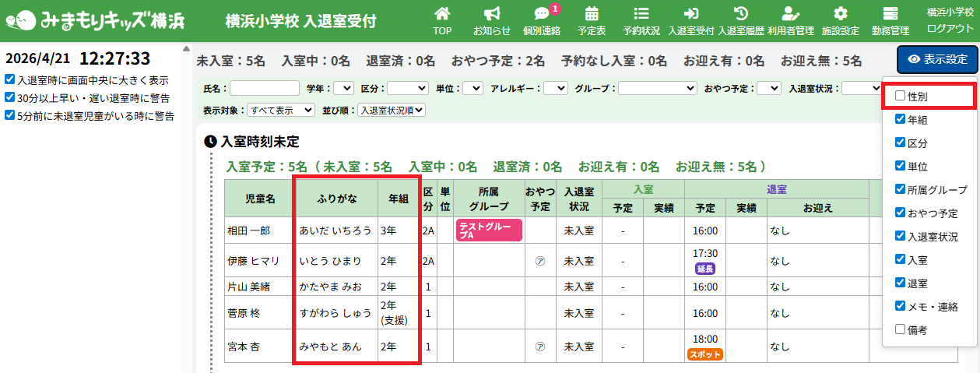The height and width of the screenshot is (373, 980).
Task: Expand the 表示対象 dropdown
Action: [281, 111]
